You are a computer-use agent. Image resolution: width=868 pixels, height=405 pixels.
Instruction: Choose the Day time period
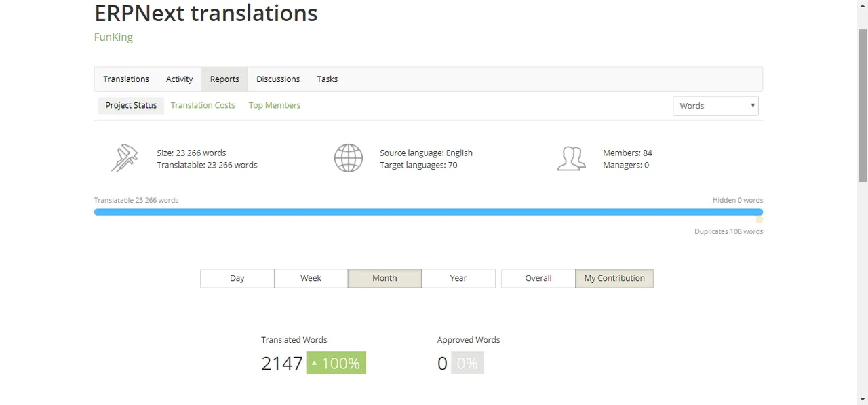click(x=237, y=278)
